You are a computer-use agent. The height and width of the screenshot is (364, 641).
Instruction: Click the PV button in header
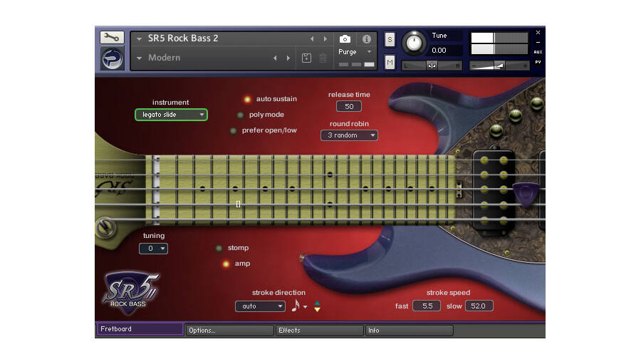point(538,62)
